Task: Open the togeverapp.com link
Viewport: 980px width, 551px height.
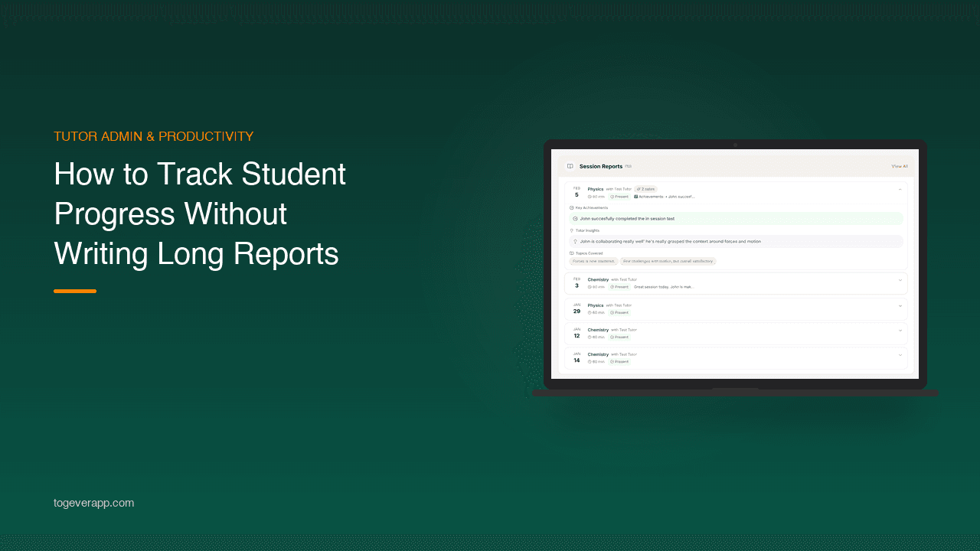Action: (x=94, y=503)
